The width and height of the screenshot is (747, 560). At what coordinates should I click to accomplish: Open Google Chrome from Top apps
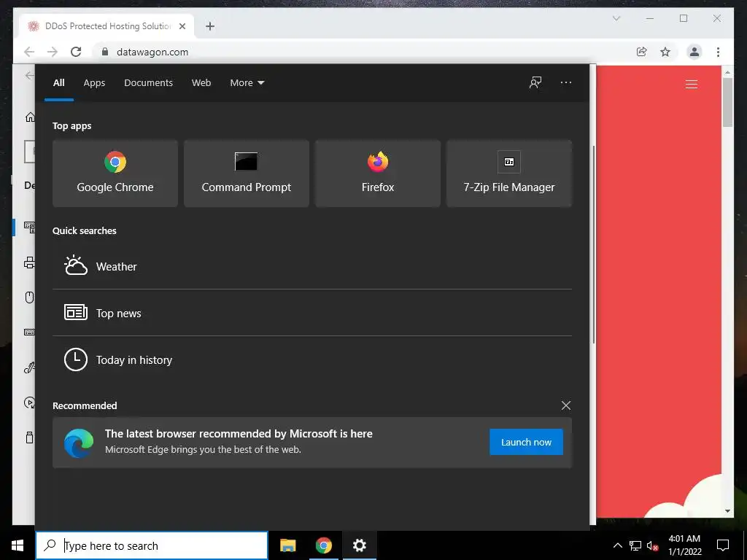click(x=115, y=174)
